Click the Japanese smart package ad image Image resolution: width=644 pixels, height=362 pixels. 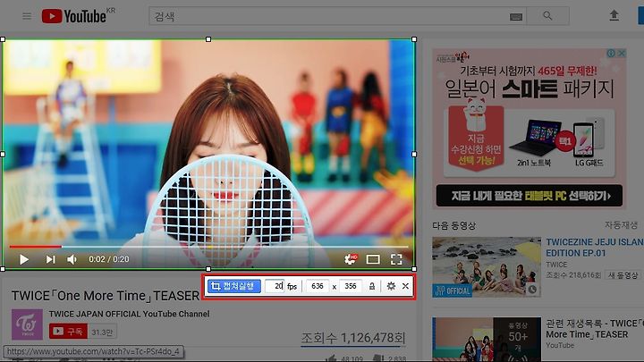pos(530,127)
